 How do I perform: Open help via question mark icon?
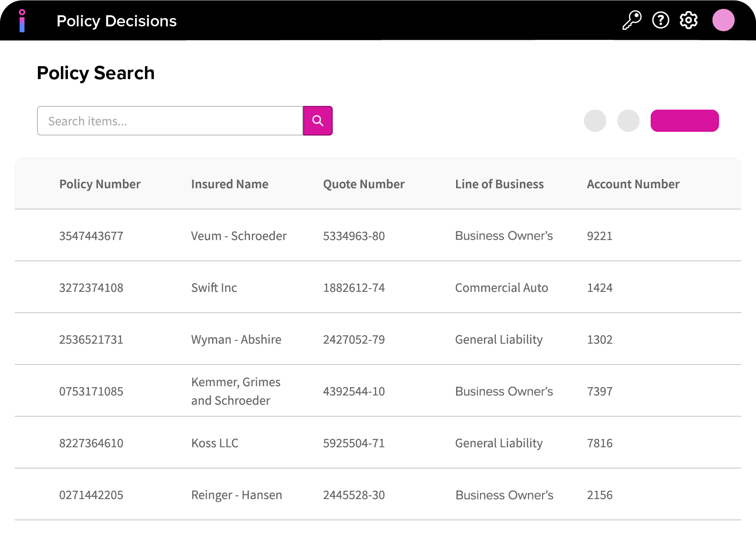click(x=660, y=20)
